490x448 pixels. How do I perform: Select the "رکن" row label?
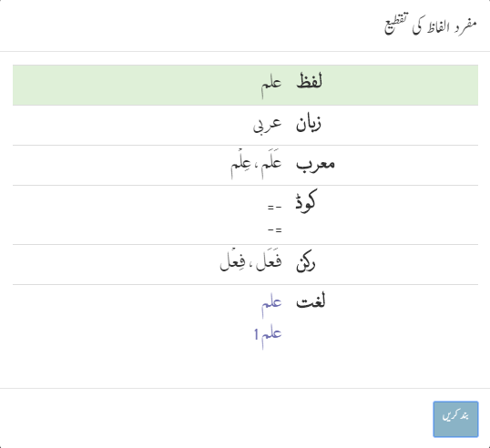click(x=306, y=264)
